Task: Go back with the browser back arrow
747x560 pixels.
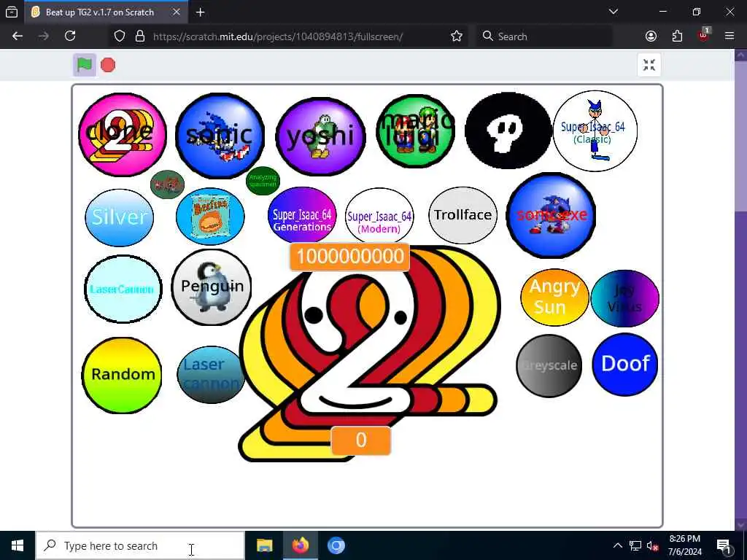Action: click(18, 36)
